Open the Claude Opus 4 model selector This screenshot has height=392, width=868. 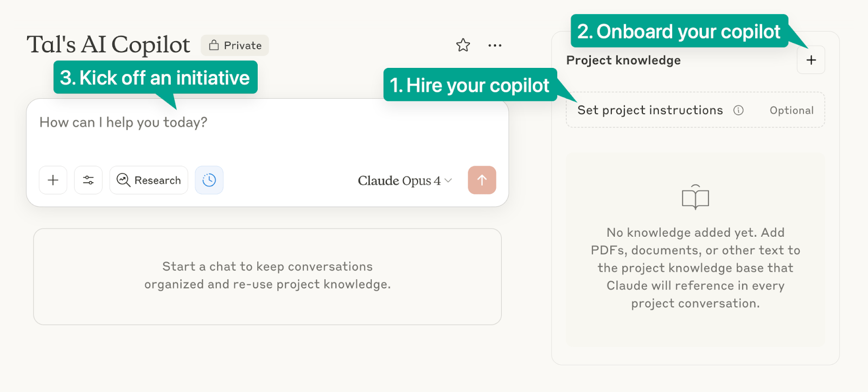405,180
